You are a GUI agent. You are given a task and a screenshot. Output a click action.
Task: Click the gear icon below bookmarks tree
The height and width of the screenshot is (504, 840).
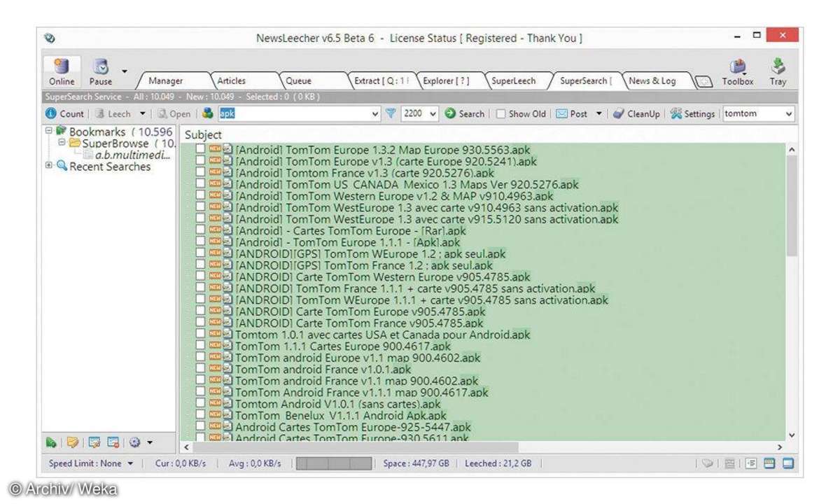(135, 442)
